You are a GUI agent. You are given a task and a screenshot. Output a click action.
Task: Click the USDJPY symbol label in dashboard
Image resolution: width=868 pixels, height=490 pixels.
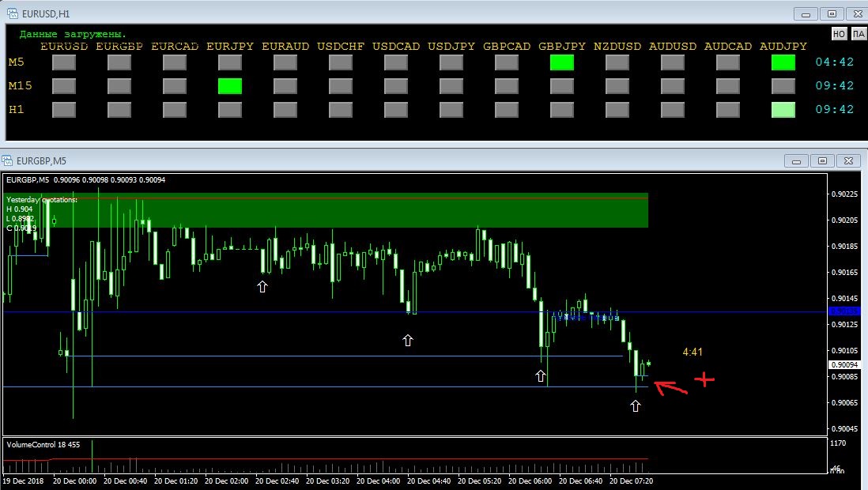pos(451,47)
